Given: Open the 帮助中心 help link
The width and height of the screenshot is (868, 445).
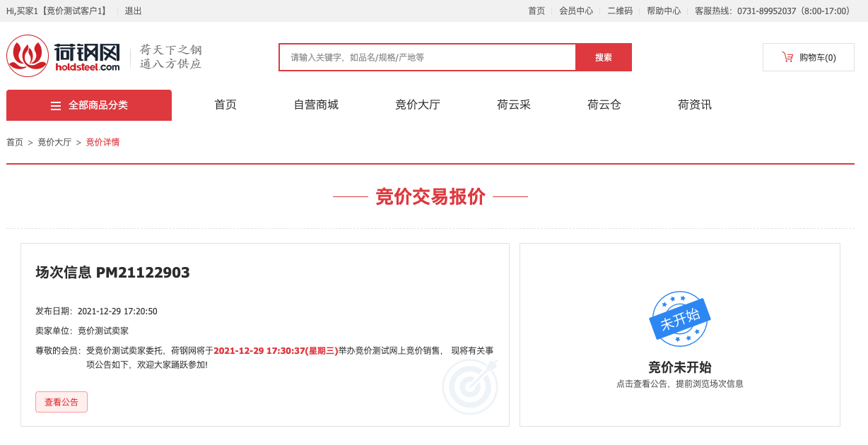Looking at the screenshot, I should pos(664,11).
